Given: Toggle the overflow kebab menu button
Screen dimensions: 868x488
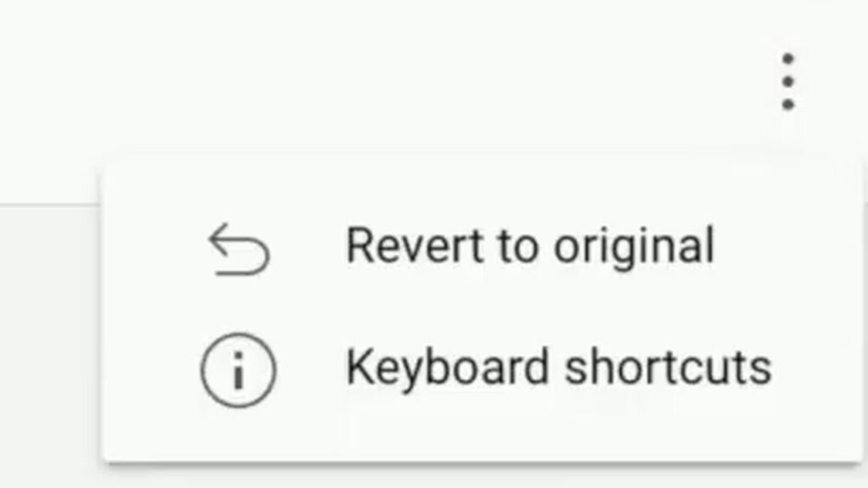Looking at the screenshot, I should [787, 81].
